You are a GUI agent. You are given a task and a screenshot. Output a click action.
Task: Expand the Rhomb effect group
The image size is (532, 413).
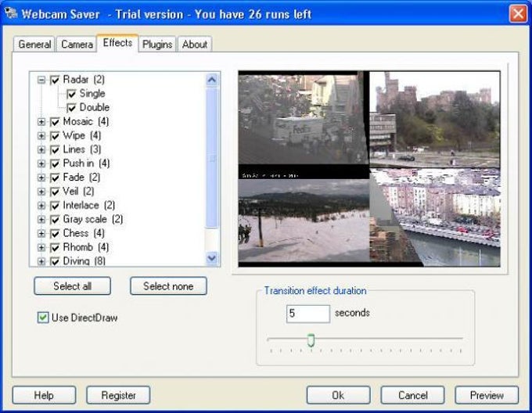[41, 247]
